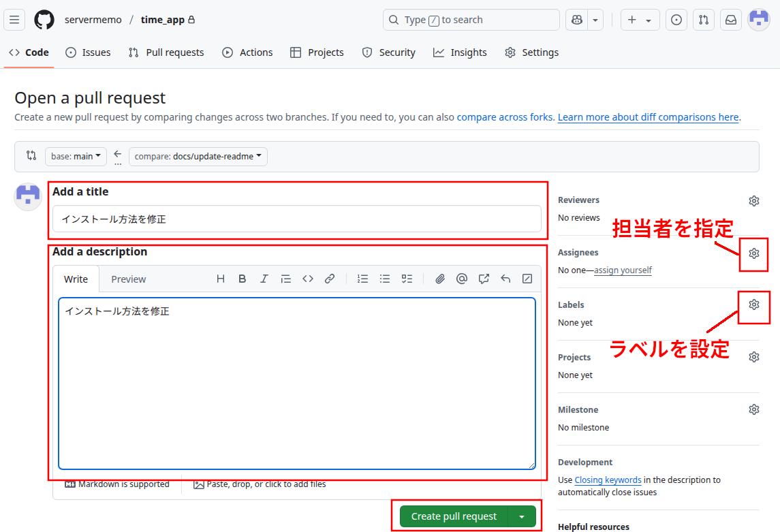The width and height of the screenshot is (780, 532).
Task: Apply bold formatting
Action: (243, 279)
